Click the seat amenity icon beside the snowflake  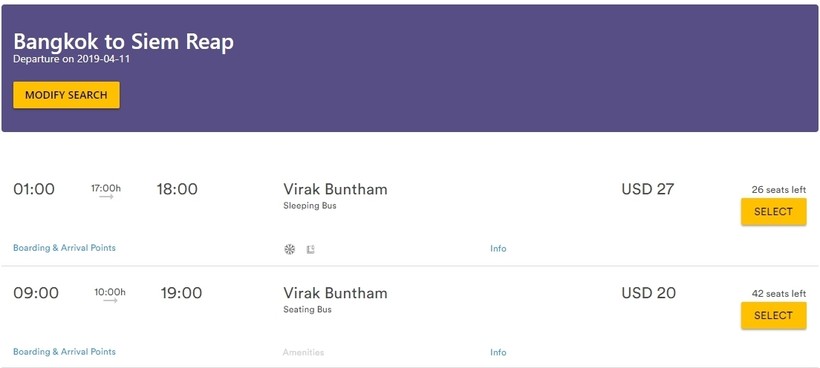coord(311,249)
